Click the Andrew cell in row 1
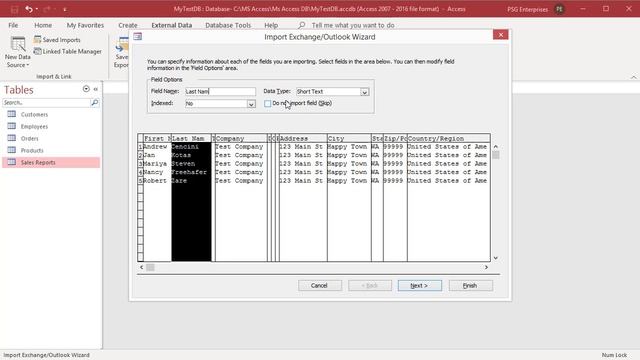 coord(157,147)
